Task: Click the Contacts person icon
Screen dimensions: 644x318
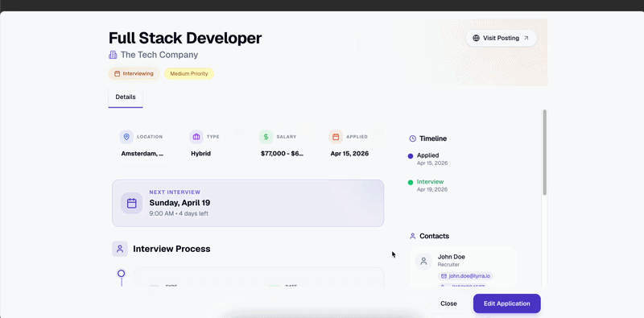Action: (413, 236)
